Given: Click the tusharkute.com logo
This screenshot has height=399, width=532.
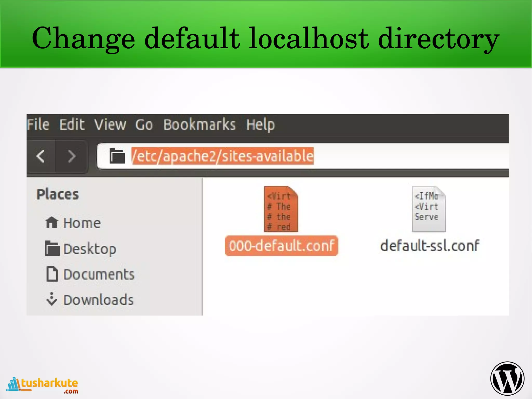Looking at the screenshot, I should [x=42, y=385].
